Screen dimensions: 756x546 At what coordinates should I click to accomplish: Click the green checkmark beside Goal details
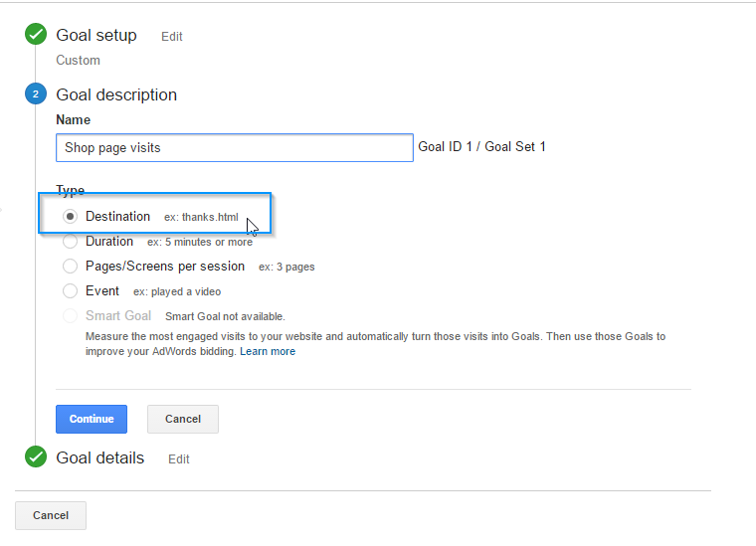pyautogui.click(x=36, y=456)
